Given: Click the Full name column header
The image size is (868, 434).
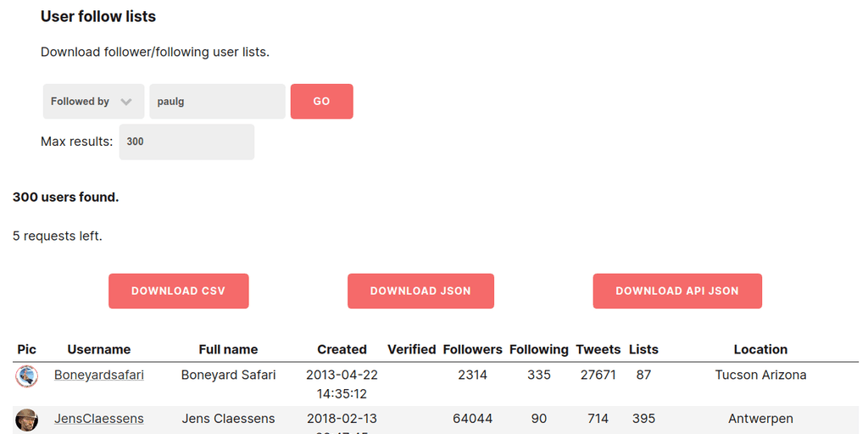Looking at the screenshot, I should pos(228,349).
